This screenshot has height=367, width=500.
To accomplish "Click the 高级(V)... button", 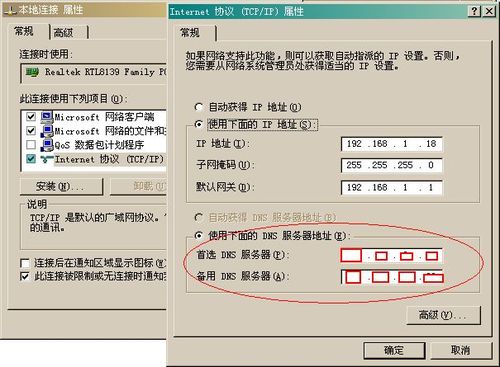I will point(444,315).
